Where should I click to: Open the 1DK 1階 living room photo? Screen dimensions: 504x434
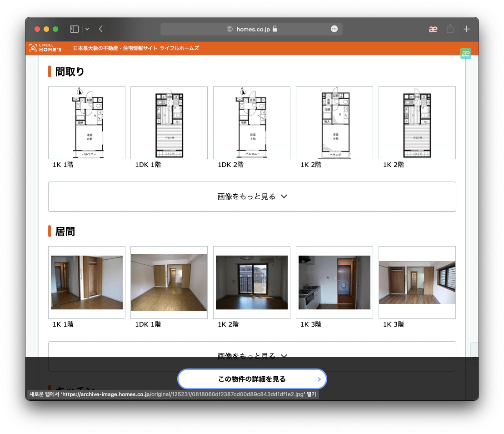pyautogui.click(x=169, y=283)
